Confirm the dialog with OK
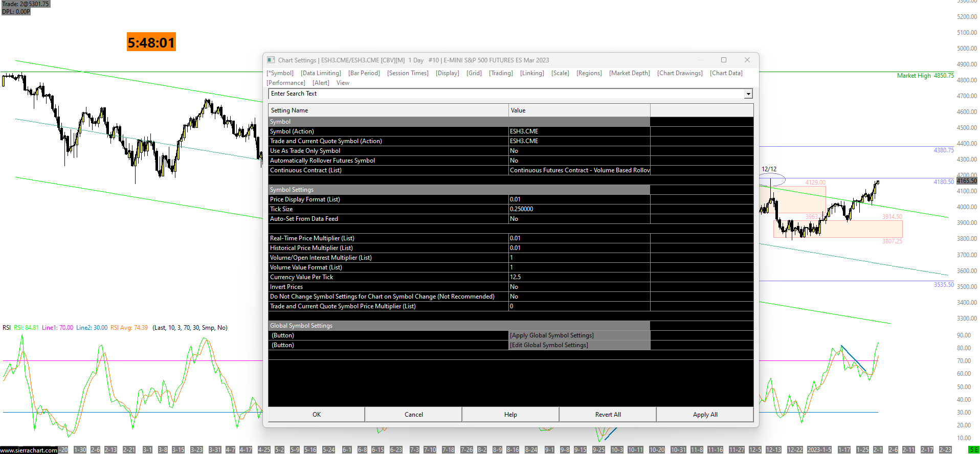The height and width of the screenshot is (454, 980). [x=317, y=415]
